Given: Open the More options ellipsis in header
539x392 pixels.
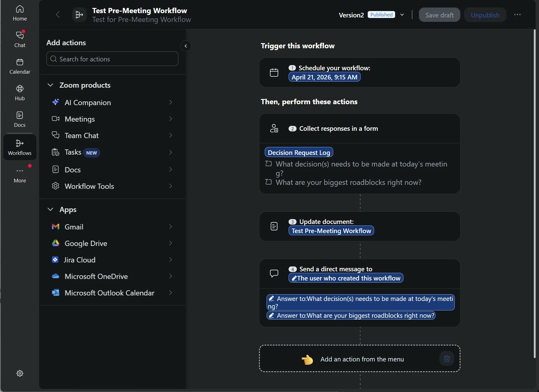Looking at the screenshot, I should click(517, 15).
